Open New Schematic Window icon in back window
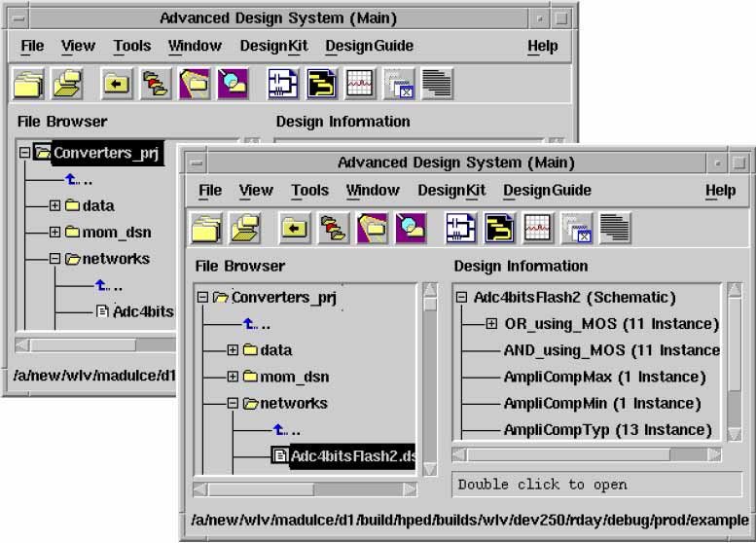756x543 pixels. pos(282,84)
